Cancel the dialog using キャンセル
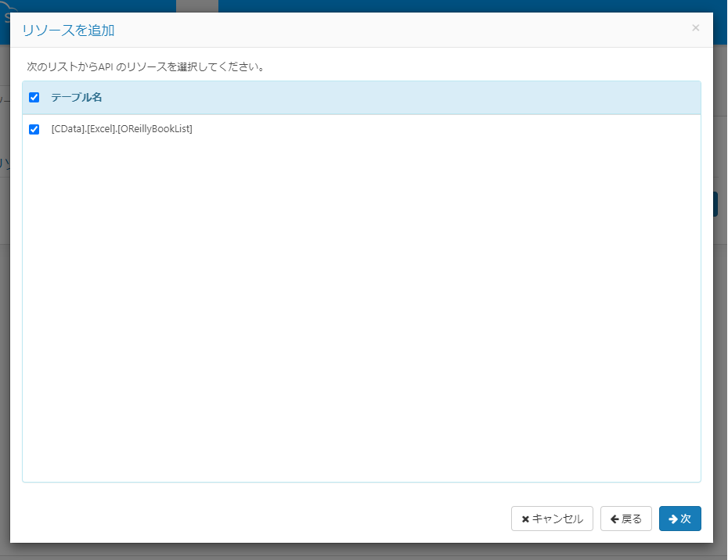This screenshot has height=560, width=728. pos(552,518)
